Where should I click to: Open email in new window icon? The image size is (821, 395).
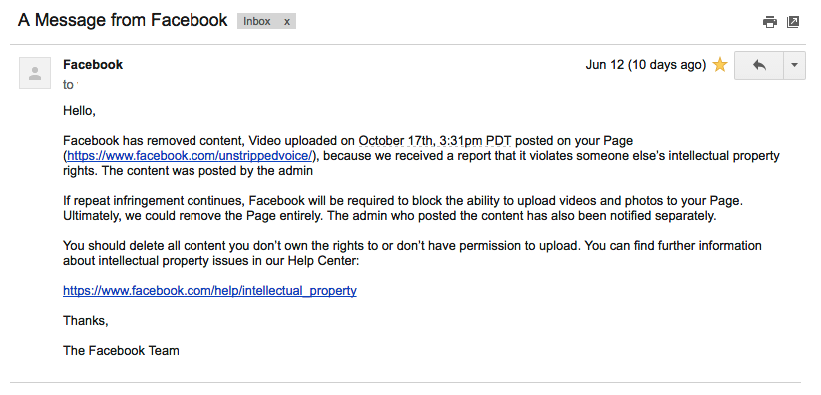pyautogui.click(x=793, y=22)
